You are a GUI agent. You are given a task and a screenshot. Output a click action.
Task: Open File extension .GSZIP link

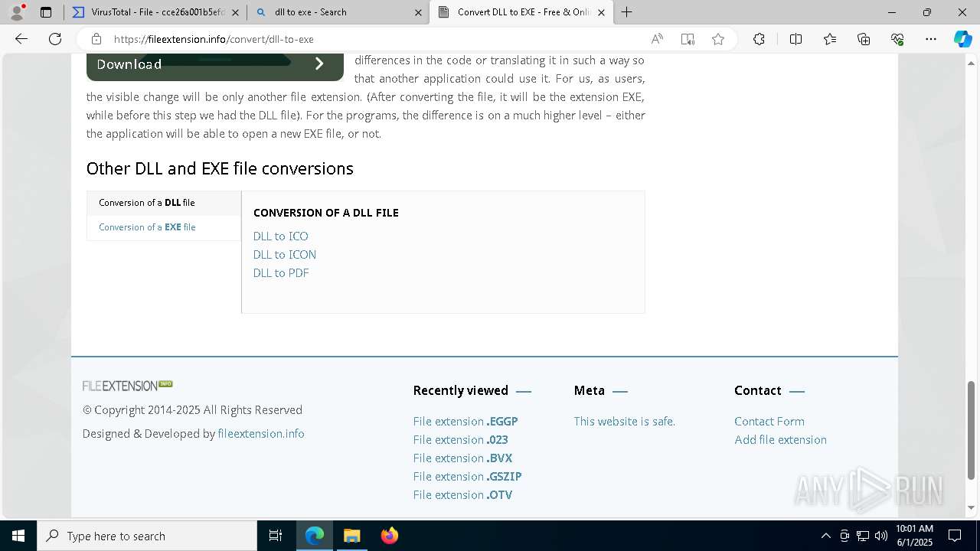click(x=467, y=477)
